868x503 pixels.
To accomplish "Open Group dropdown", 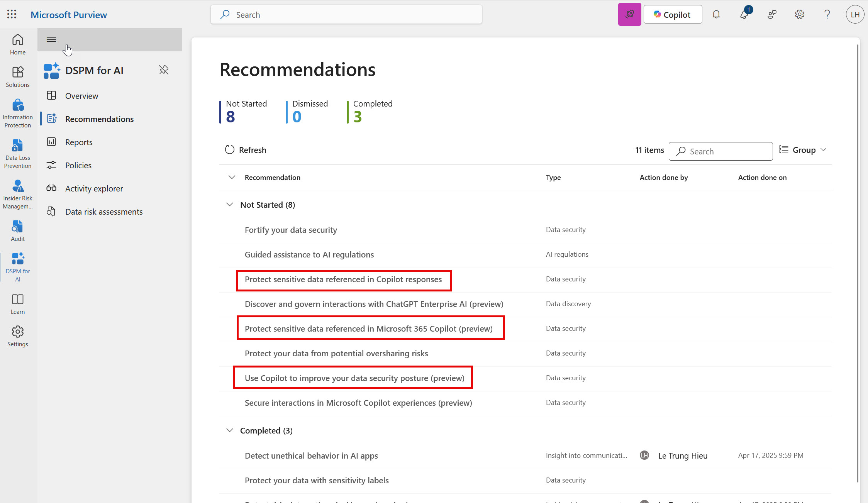I will tap(803, 150).
